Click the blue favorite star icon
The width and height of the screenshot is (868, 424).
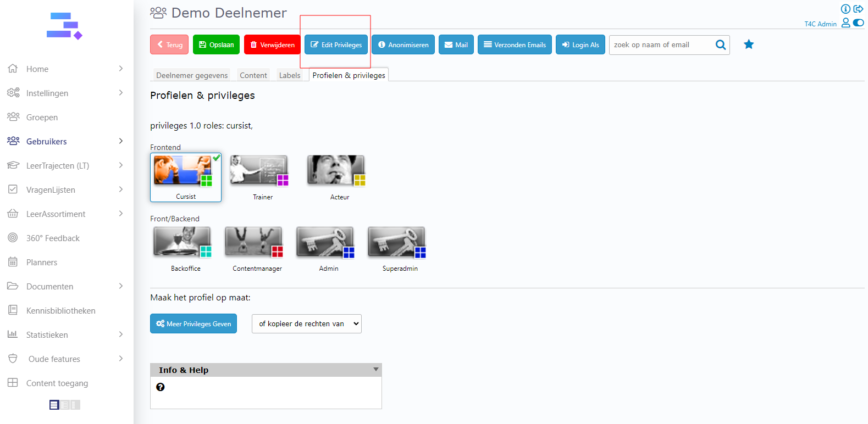[748, 44]
